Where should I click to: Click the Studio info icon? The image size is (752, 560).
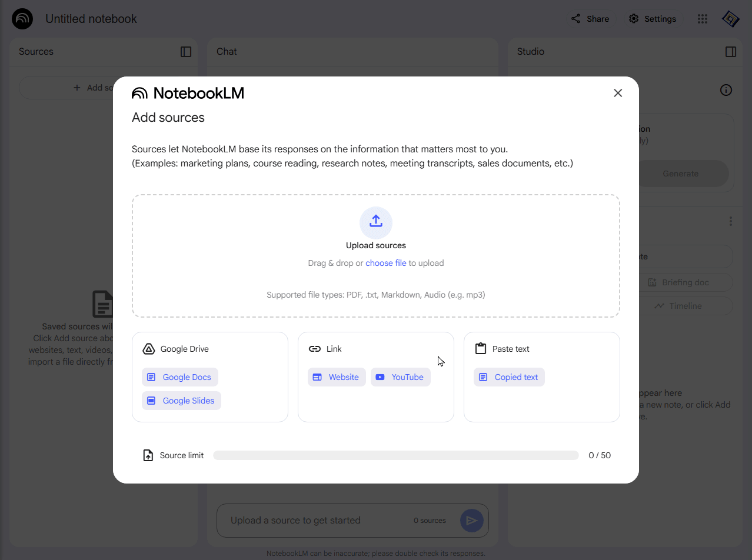click(x=726, y=90)
